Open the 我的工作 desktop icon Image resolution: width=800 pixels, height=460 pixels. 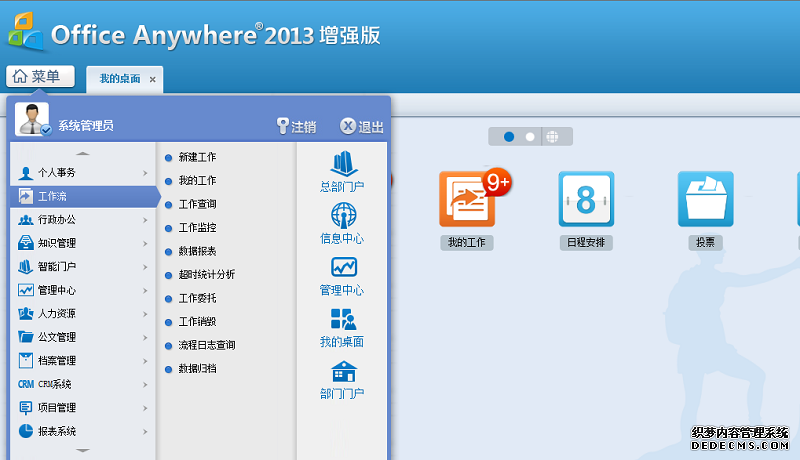pos(467,199)
